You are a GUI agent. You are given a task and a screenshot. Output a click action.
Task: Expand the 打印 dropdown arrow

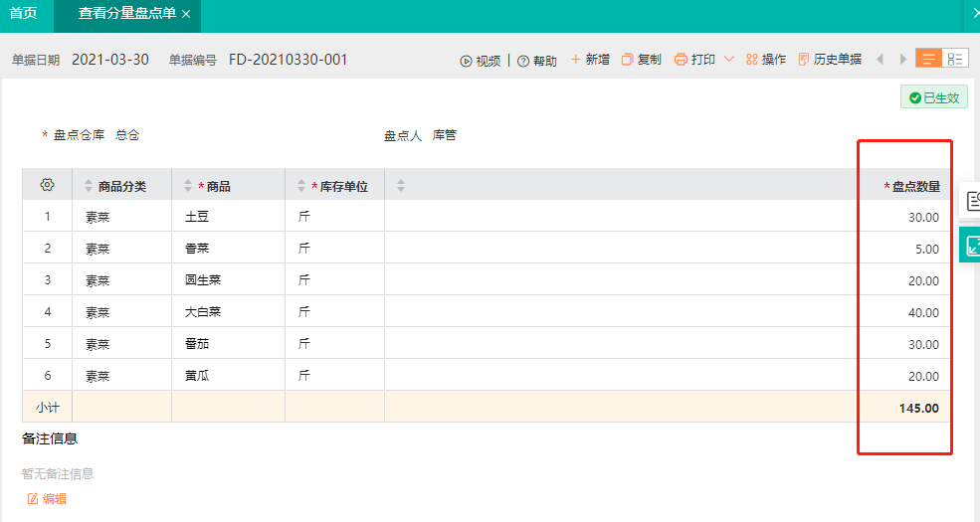[728, 59]
